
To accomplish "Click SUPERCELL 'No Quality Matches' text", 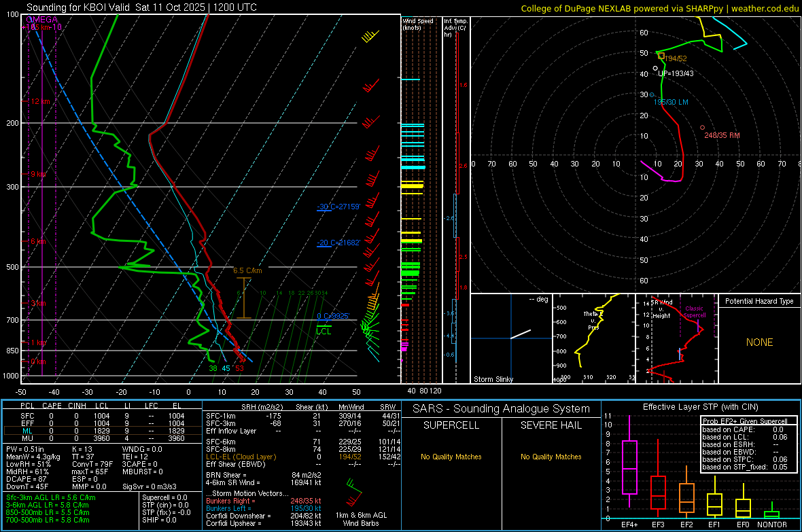I will (x=451, y=457).
